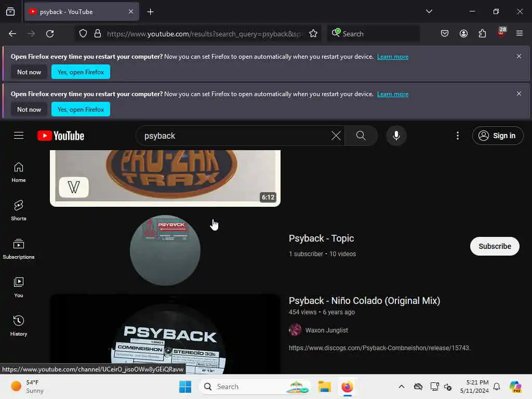Dismiss the second Firefox restart notification
532x399 pixels.
pos(519,94)
